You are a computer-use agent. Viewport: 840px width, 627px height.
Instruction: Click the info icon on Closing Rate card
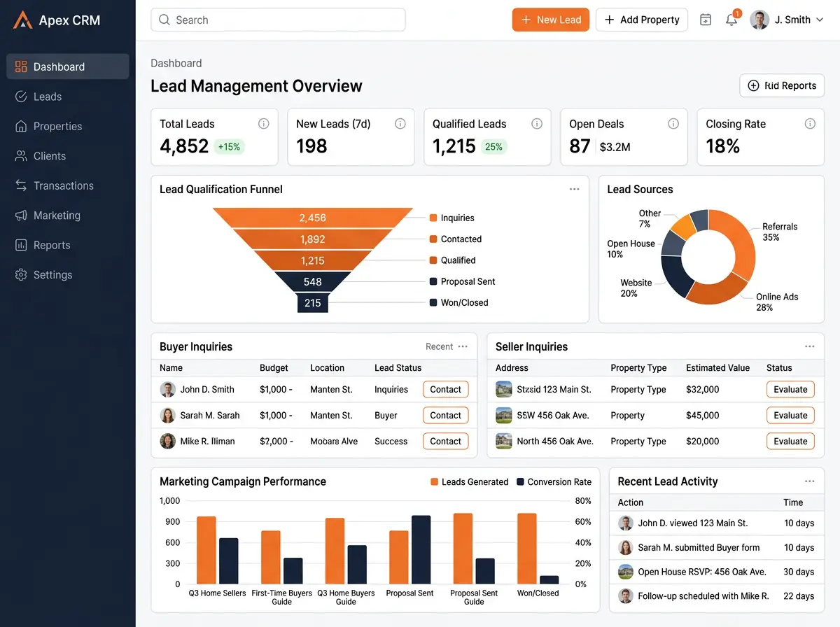(x=810, y=124)
